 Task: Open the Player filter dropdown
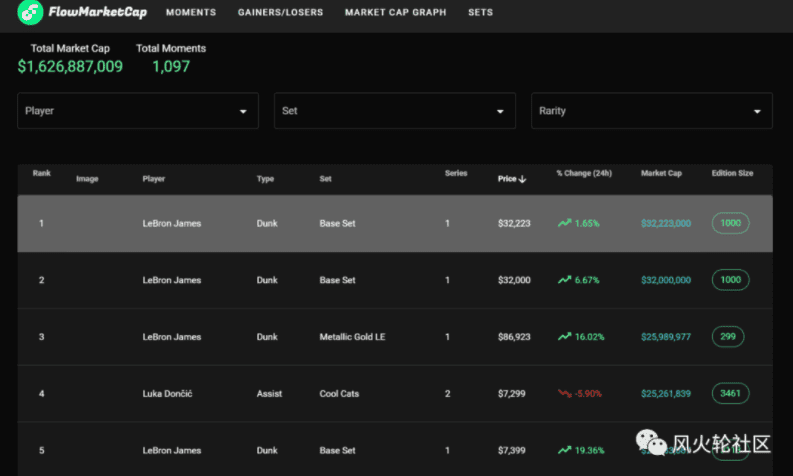point(138,111)
